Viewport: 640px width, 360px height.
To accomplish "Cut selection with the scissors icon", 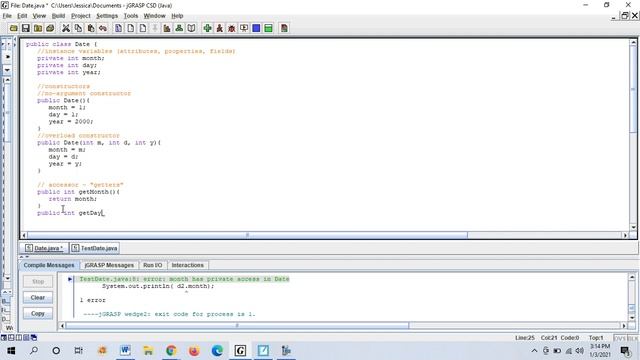I will pyautogui.click(x=66, y=28).
